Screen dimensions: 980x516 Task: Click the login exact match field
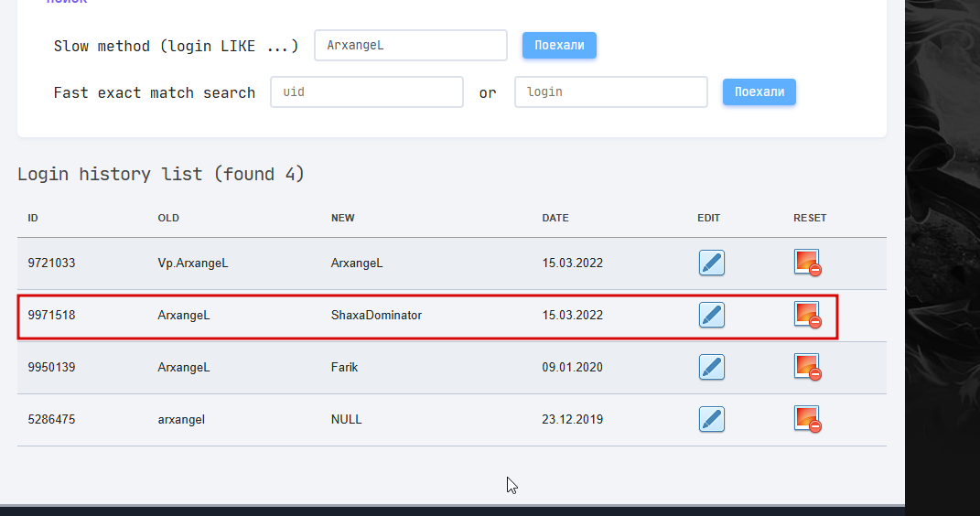coord(610,92)
